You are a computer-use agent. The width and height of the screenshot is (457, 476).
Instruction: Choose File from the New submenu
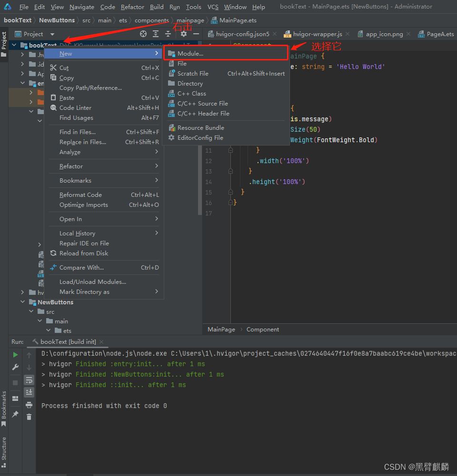pos(226,63)
